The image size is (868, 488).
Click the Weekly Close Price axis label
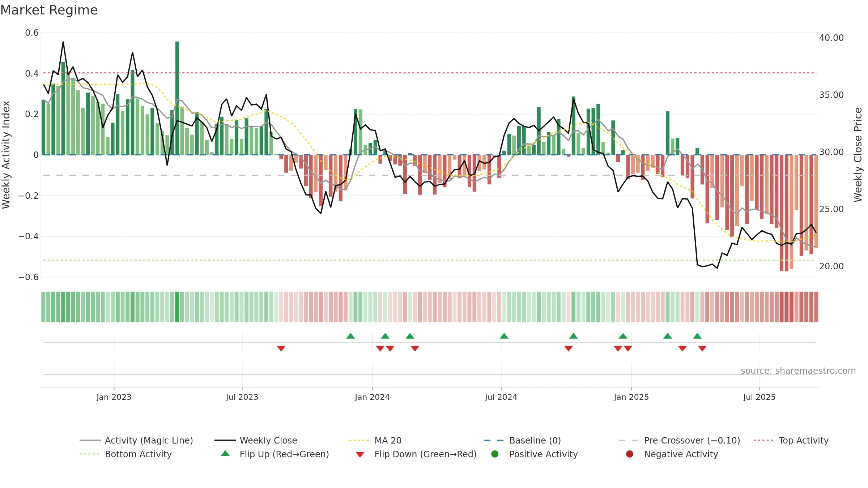858,155
